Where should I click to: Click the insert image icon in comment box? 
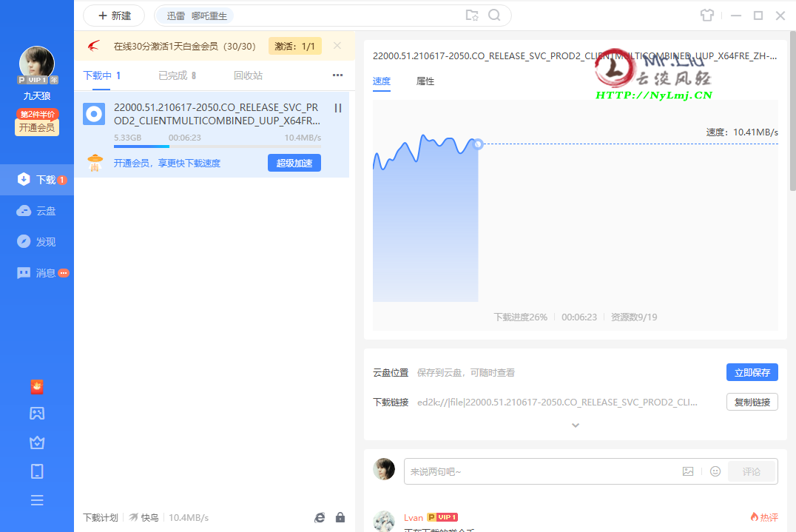click(688, 471)
